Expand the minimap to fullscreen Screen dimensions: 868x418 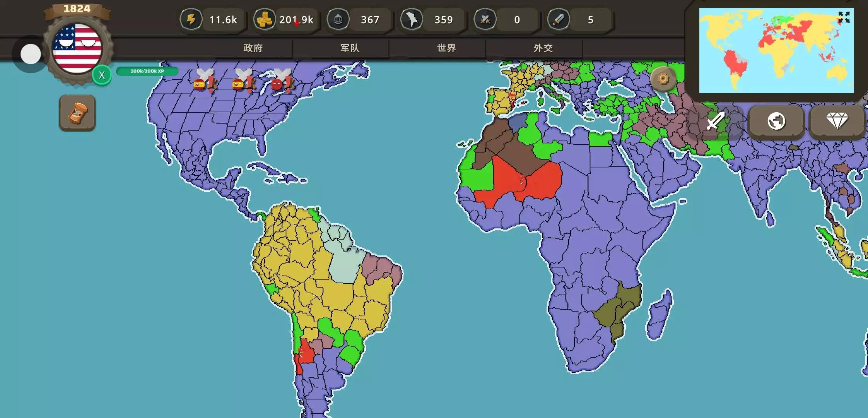844,17
